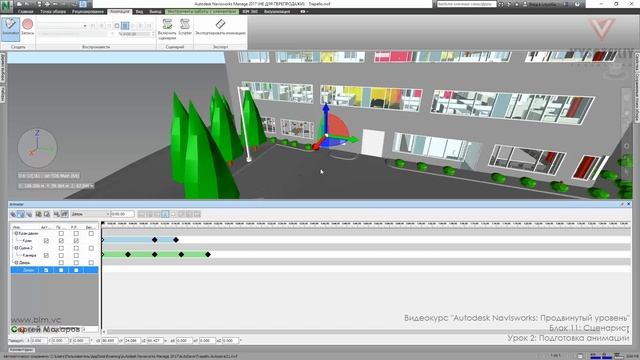Click Animator reverse play button

[x=157, y=214]
